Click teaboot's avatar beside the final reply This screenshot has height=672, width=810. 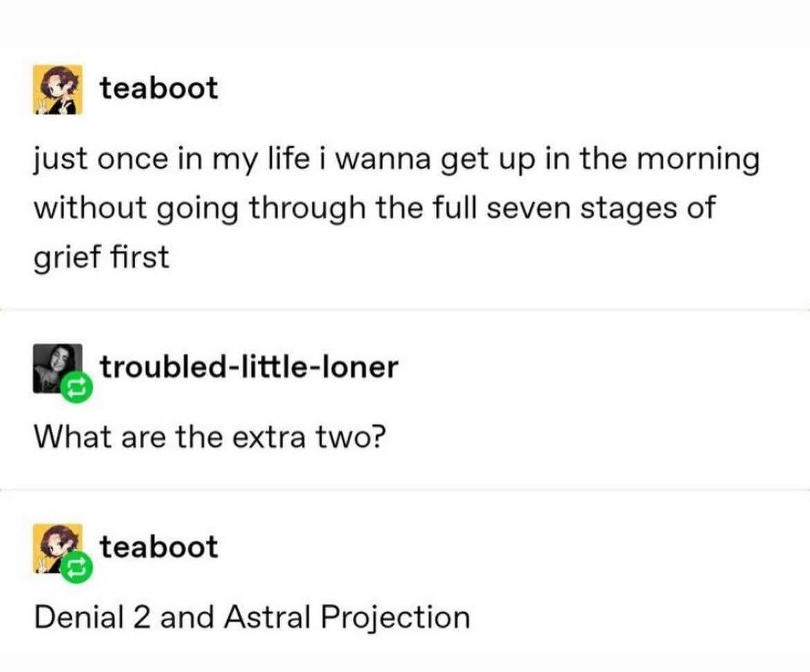[x=55, y=547]
